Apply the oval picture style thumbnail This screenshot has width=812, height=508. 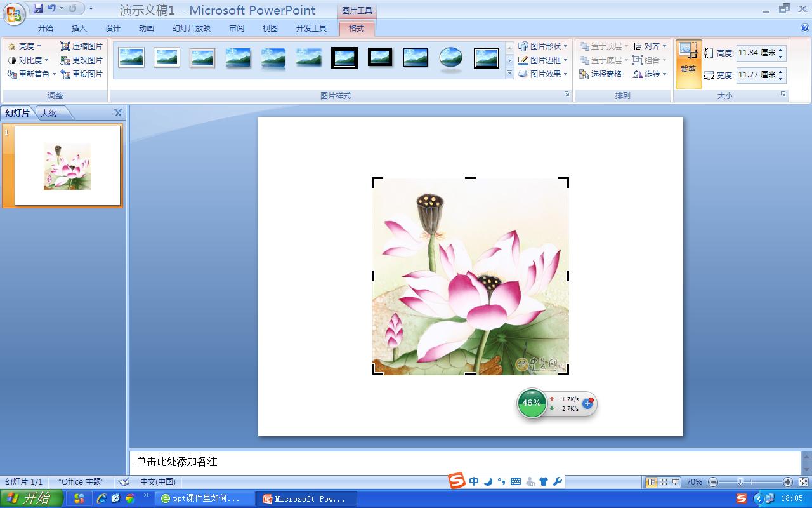[x=451, y=58]
